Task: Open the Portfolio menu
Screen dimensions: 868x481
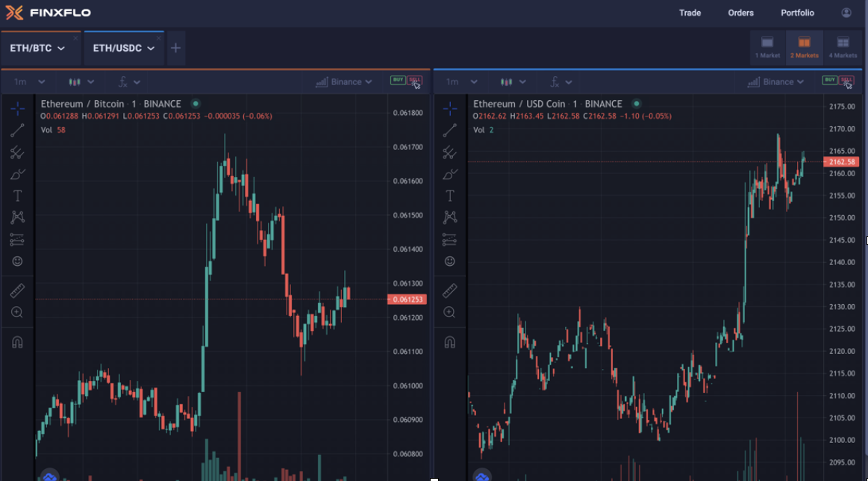Action: click(797, 13)
